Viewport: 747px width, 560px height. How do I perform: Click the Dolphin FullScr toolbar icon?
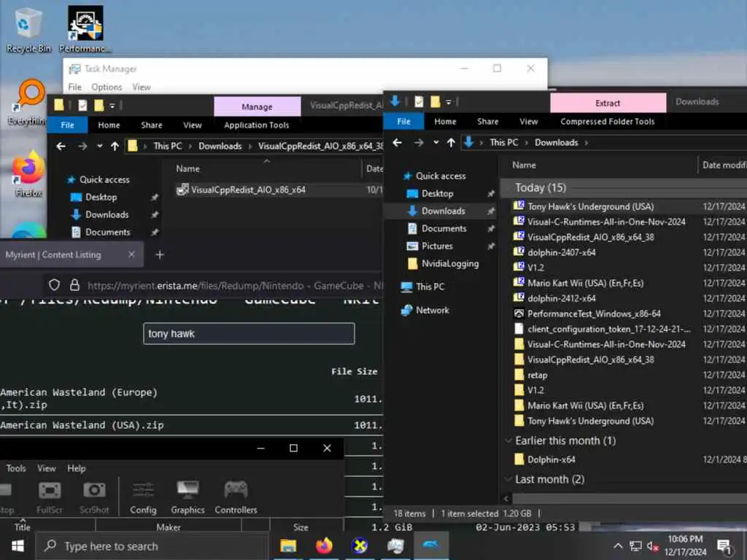[x=50, y=497]
